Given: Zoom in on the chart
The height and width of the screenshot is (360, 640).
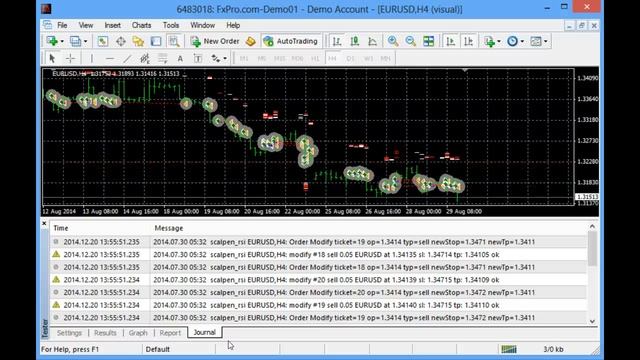Looking at the screenshot, I should tap(393, 41).
